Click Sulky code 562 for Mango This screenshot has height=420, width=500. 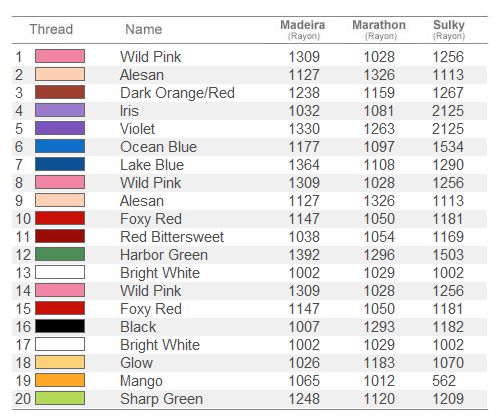(444, 381)
